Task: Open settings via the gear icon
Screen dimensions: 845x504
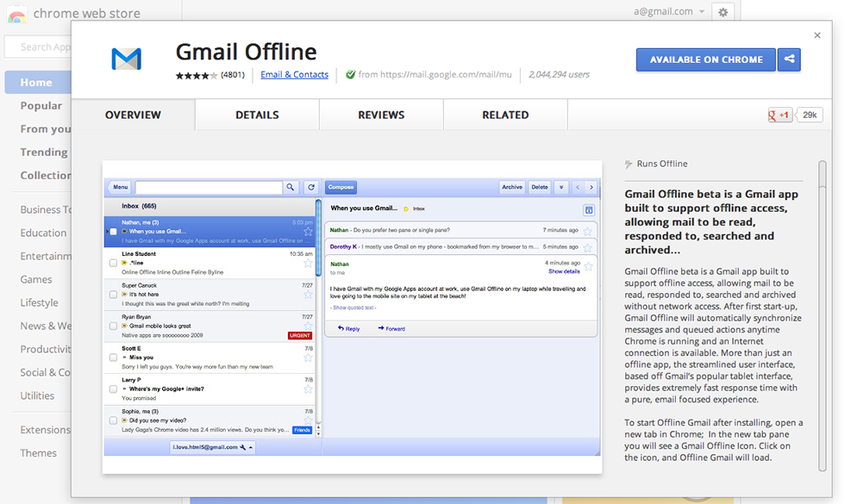Action: [723, 12]
